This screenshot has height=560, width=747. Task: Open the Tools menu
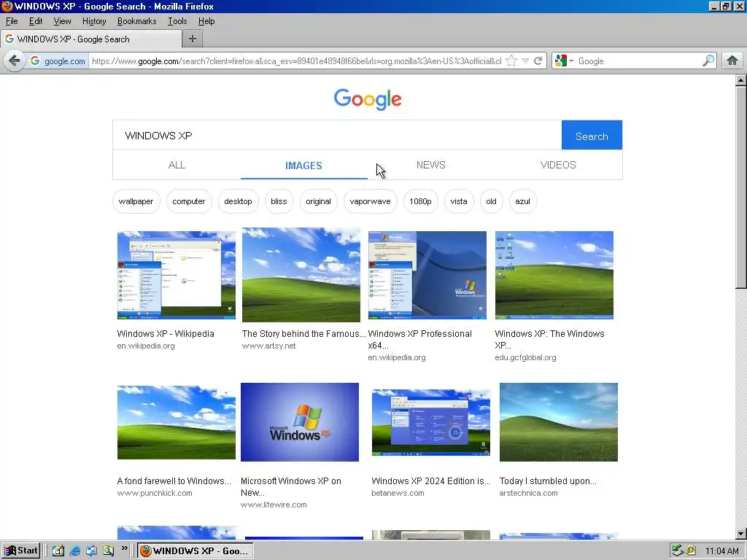pos(177,21)
